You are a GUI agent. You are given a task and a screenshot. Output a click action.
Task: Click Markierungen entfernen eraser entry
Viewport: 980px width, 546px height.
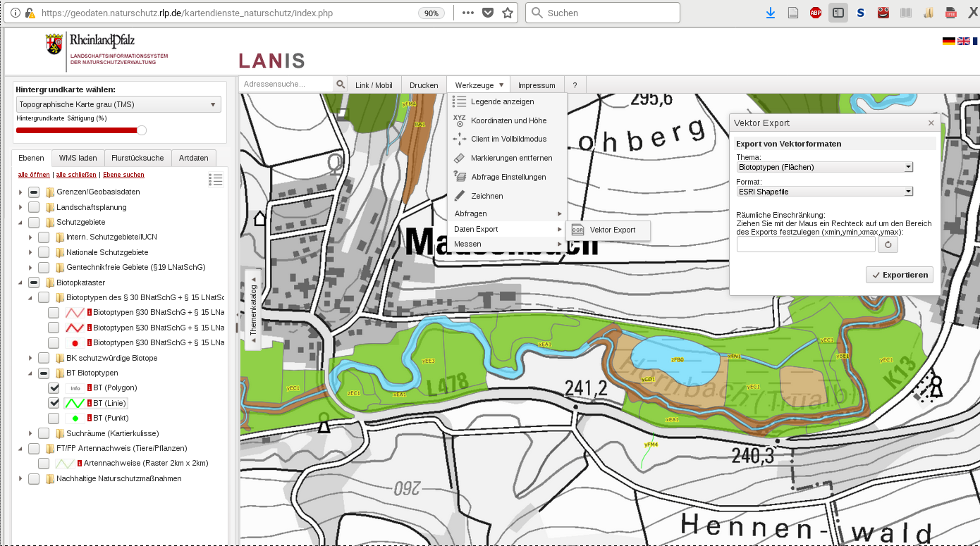coord(511,158)
